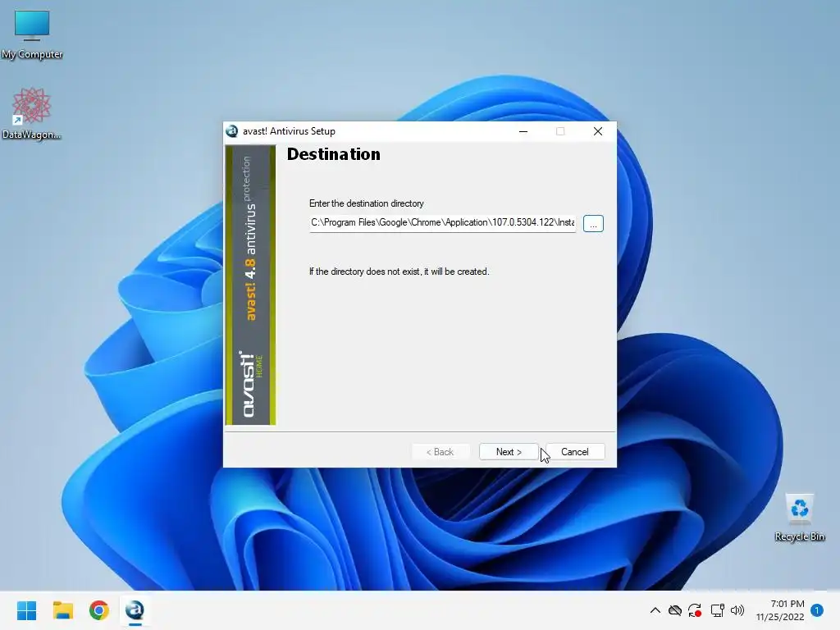Launch File Explorer from the taskbar
The height and width of the screenshot is (630, 840).
coord(62,610)
